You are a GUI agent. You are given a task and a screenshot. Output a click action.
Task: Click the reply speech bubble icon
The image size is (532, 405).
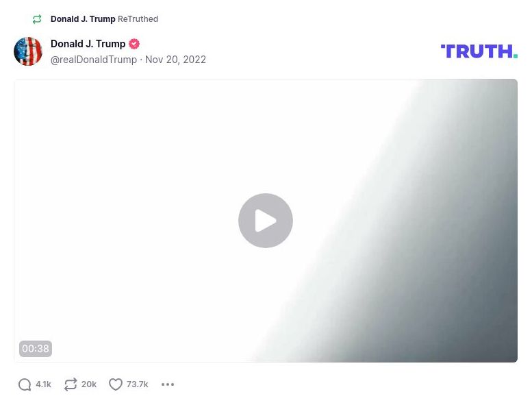(25, 384)
